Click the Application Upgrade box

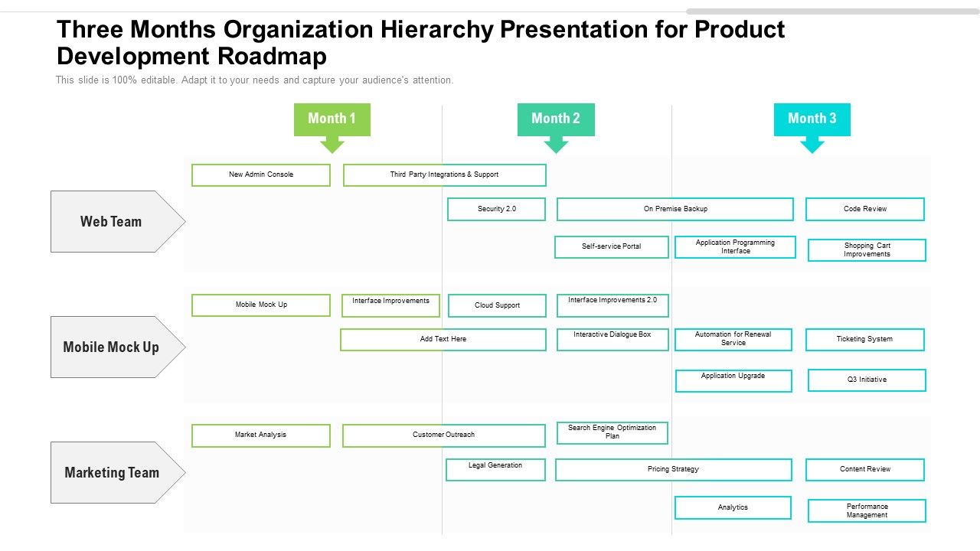click(x=733, y=381)
